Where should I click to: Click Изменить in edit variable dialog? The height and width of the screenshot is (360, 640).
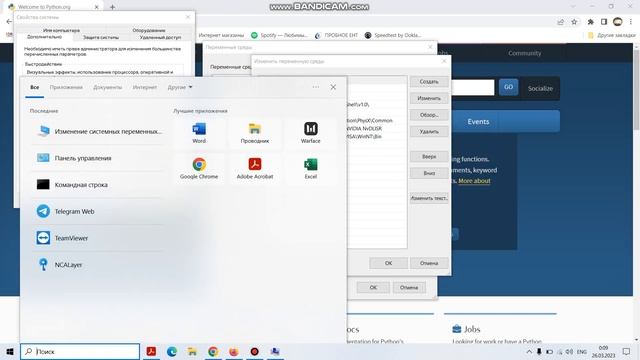tap(429, 98)
